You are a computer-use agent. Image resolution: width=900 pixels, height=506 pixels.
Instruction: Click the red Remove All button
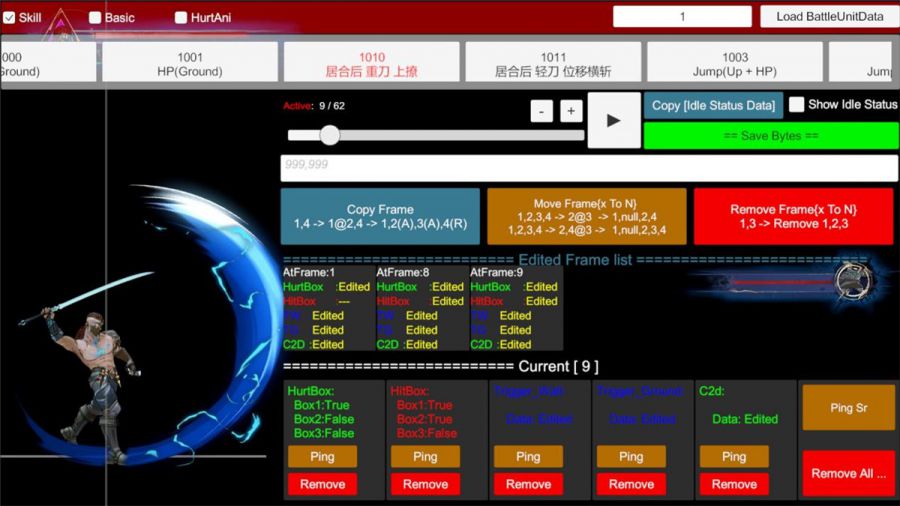tap(848, 473)
